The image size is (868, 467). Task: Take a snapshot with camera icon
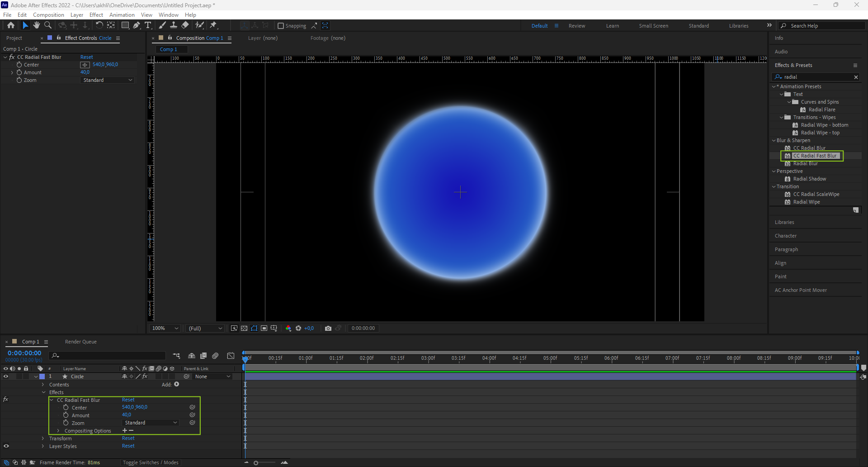pyautogui.click(x=328, y=328)
